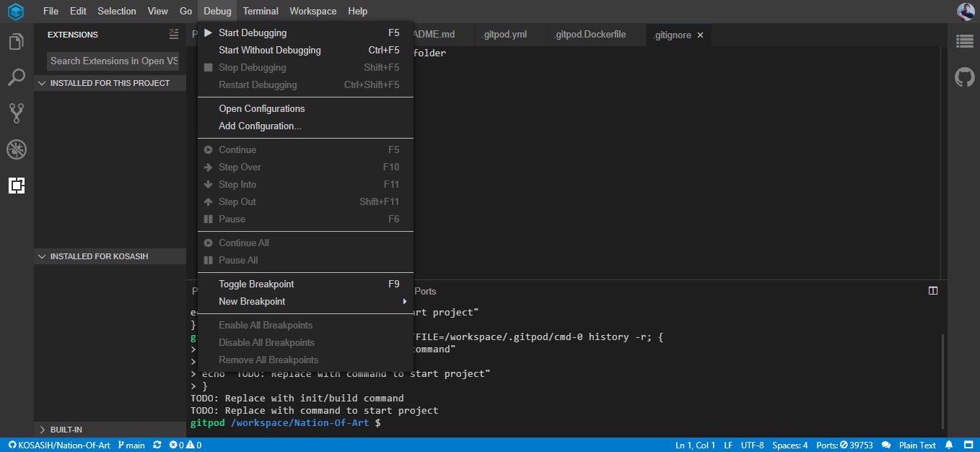
Task: Click the feedback chat icon in status bar
Action: pyautogui.click(x=886, y=446)
